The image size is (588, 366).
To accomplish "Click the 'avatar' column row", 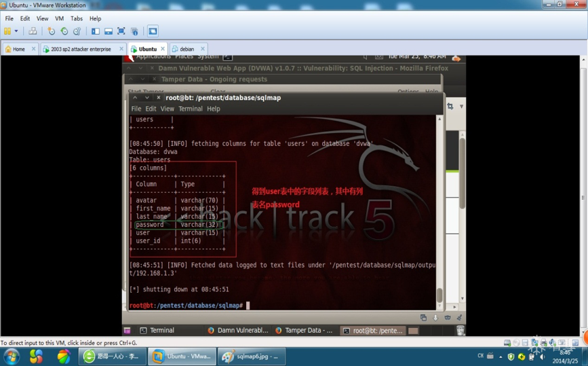I will point(177,200).
